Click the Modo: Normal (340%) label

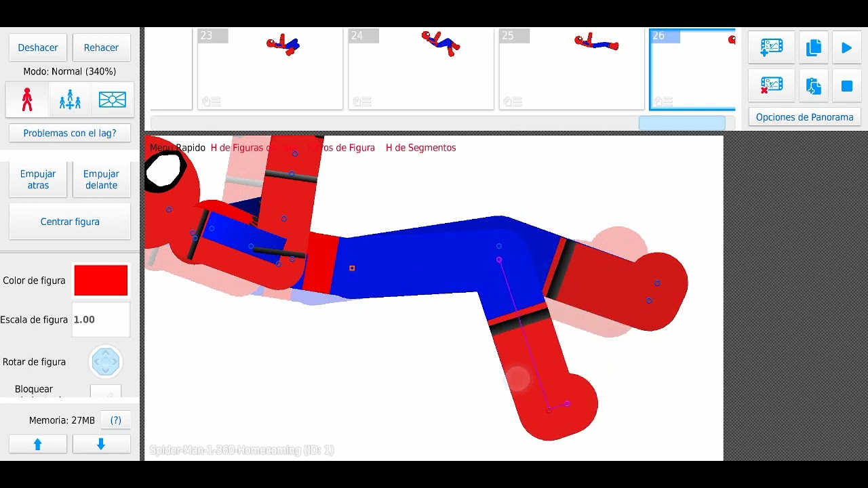click(x=70, y=71)
